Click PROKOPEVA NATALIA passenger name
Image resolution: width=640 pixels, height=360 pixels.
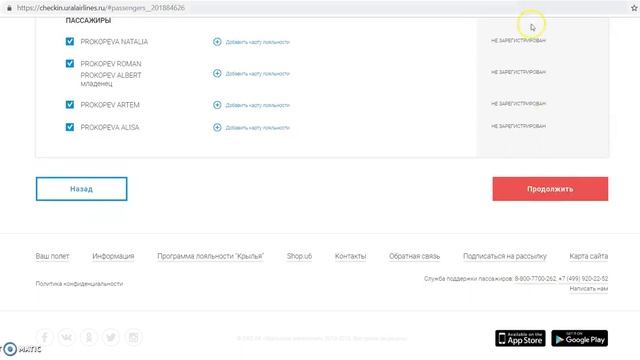114,42
